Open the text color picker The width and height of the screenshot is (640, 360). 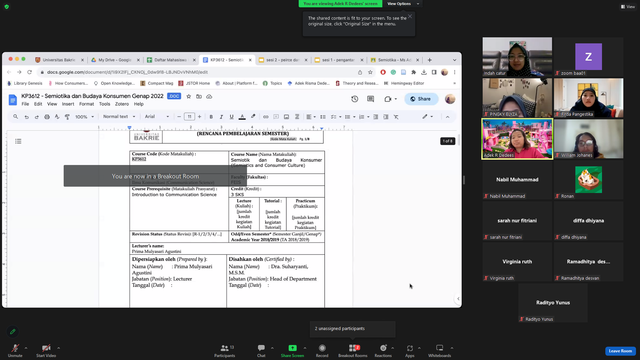click(x=242, y=117)
